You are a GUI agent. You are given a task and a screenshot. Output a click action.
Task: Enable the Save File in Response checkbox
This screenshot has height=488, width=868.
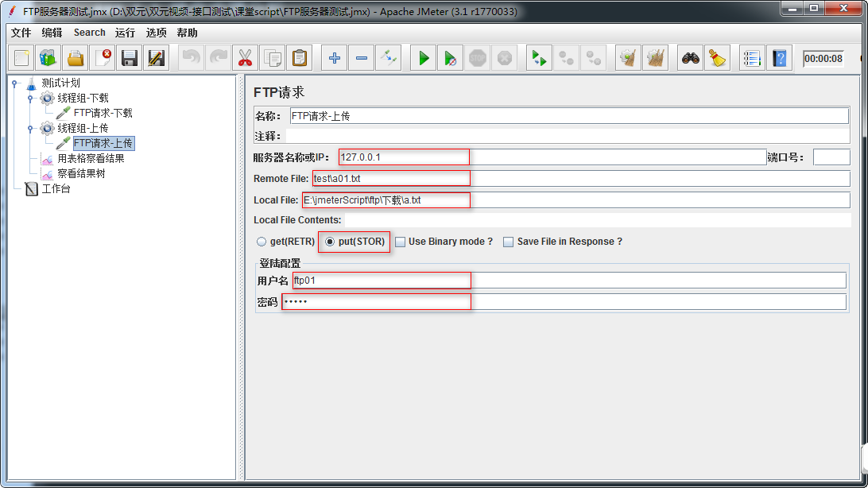click(508, 242)
